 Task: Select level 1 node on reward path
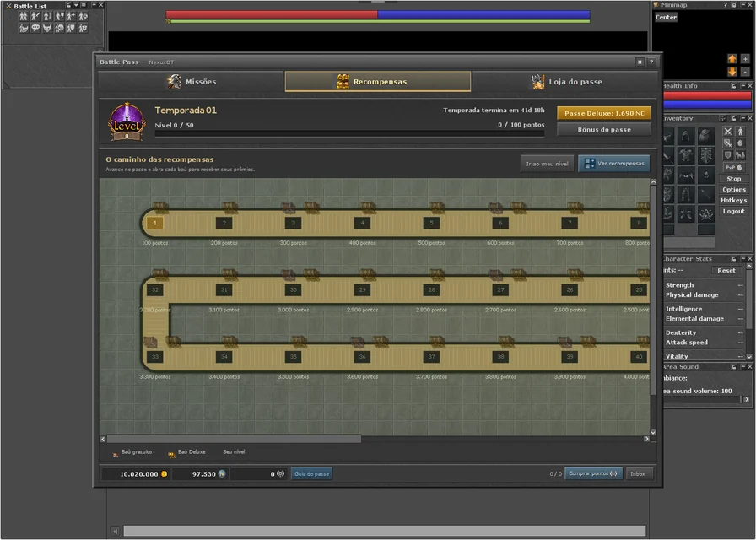[x=154, y=223]
